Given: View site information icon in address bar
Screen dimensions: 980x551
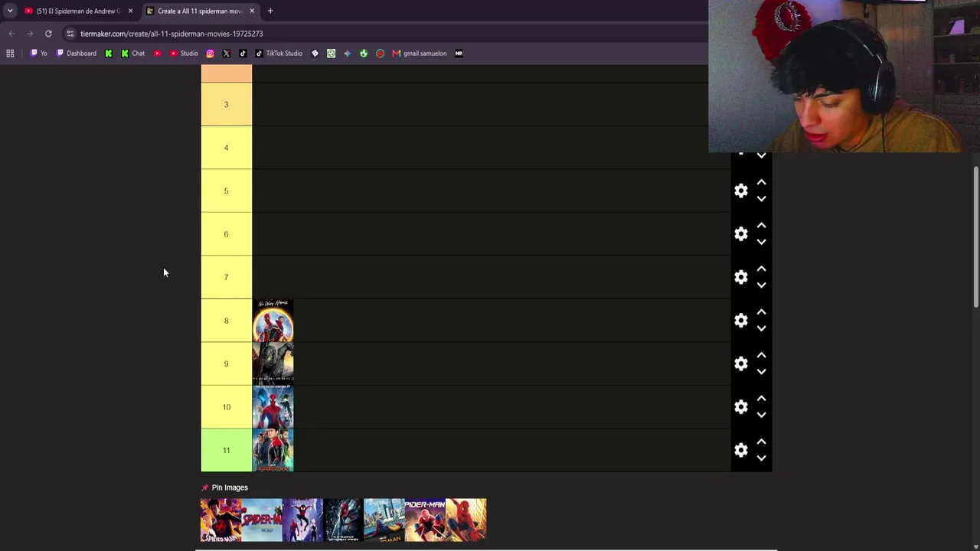Looking at the screenshot, I should pos(70,34).
